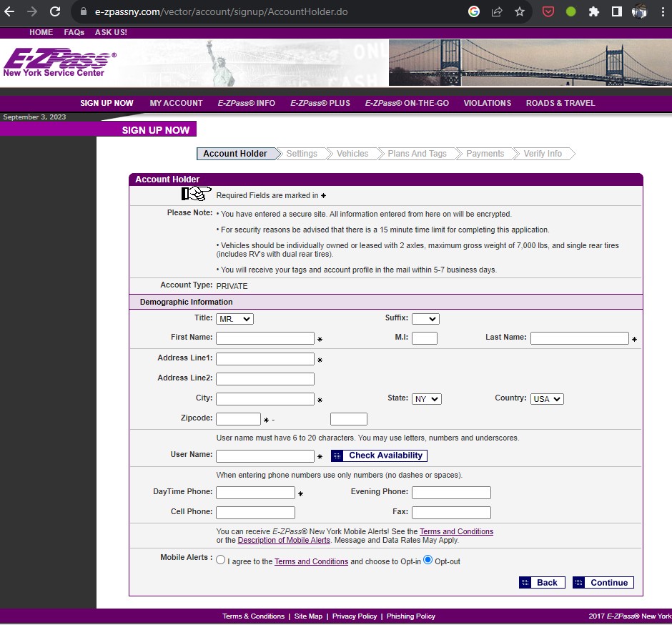This screenshot has width=672, height=625.
Task: Bookmark this page with the star icon
Action: point(520,11)
